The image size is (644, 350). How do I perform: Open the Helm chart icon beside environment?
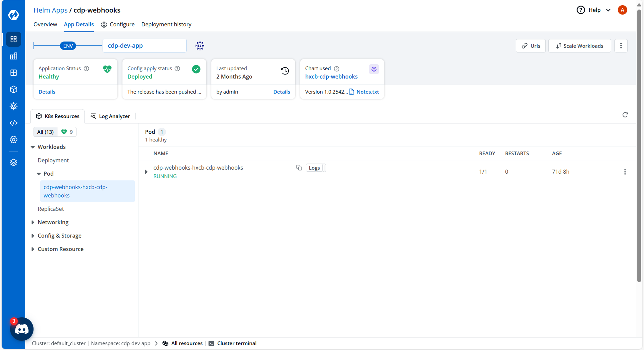coord(199,46)
